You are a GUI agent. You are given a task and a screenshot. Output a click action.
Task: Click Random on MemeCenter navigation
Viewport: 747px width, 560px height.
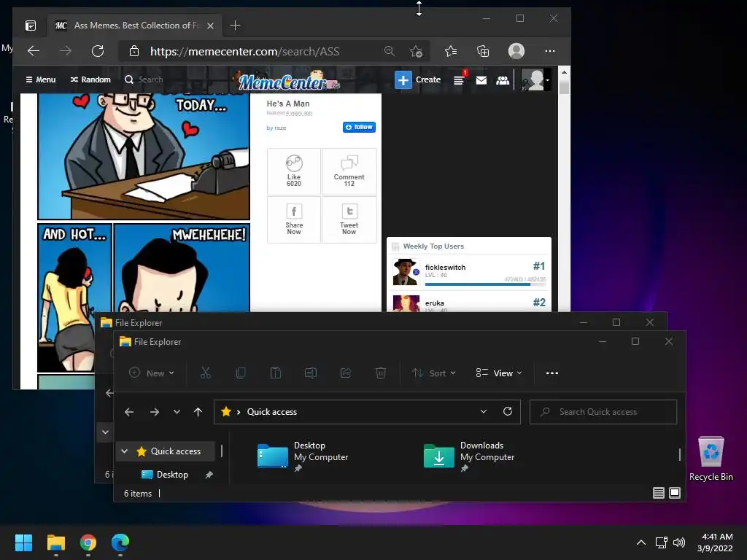[x=90, y=79]
